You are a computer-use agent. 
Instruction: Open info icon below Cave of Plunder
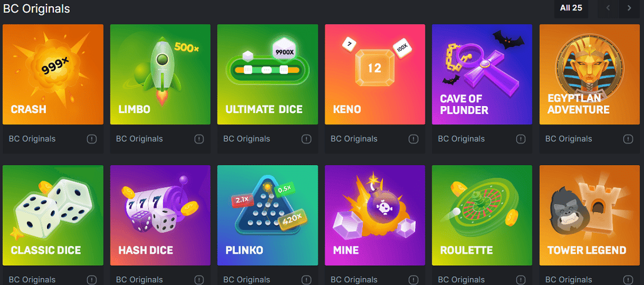(x=521, y=139)
